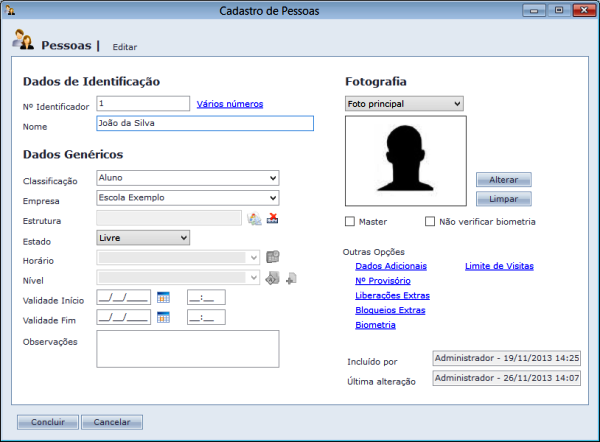Expand the Estado dropdown showing Livre
The image size is (600, 442).
tap(143, 238)
